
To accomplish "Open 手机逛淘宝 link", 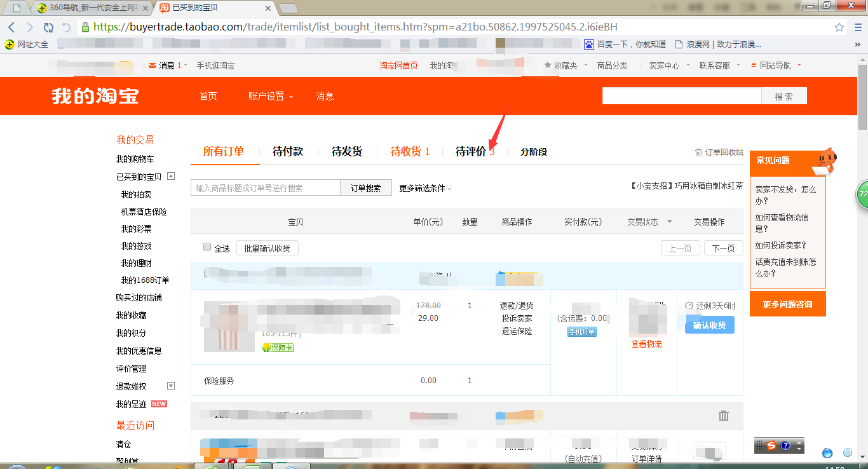I will (x=215, y=65).
